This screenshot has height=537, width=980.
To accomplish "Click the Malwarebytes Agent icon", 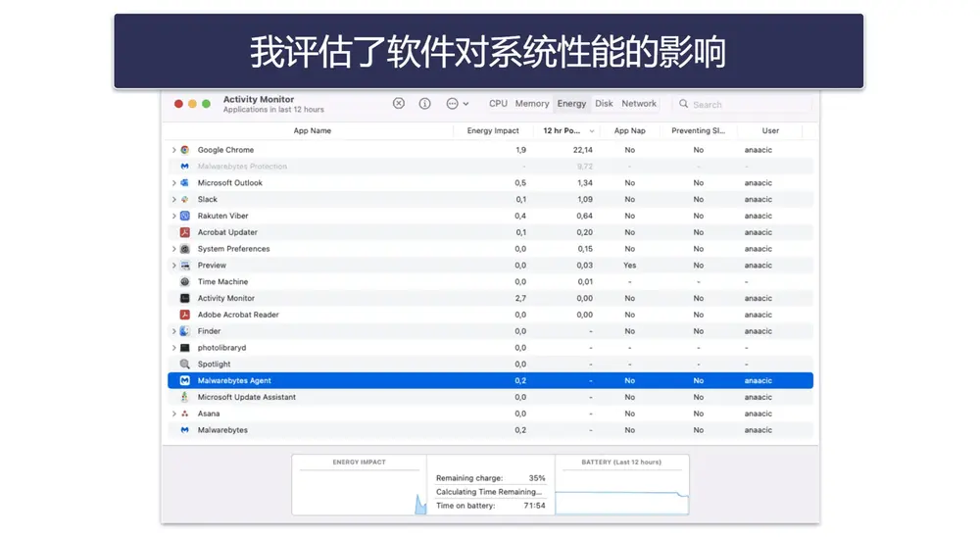I will click(184, 381).
